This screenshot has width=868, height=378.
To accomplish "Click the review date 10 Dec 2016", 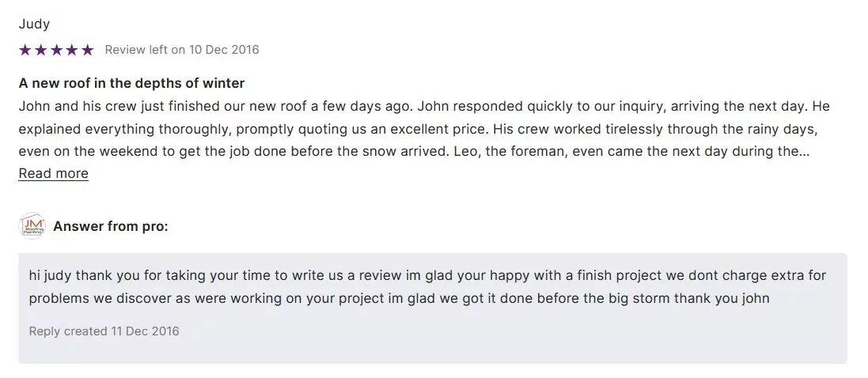I will point(224,50).
